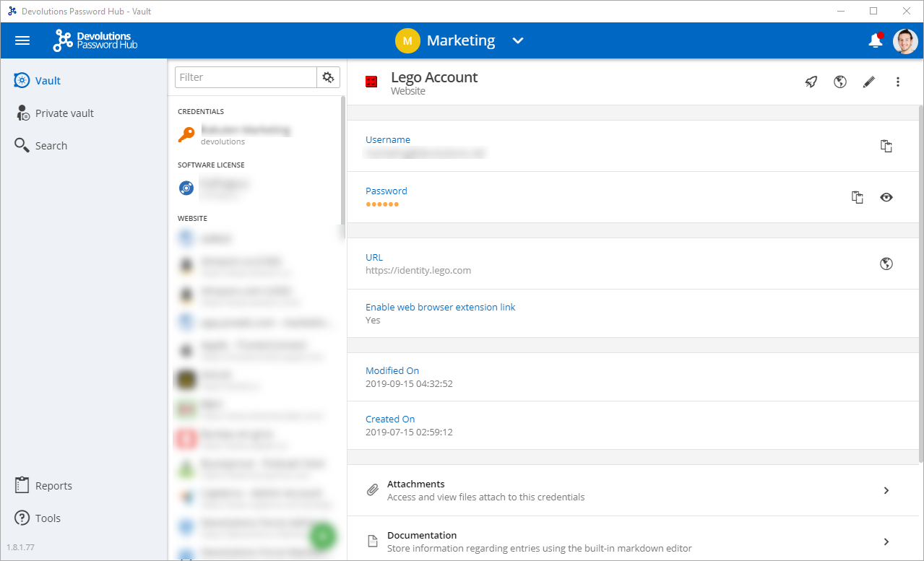924x561 pixels.
Task: Copy the password with clipboard icon
Action: 858,197
